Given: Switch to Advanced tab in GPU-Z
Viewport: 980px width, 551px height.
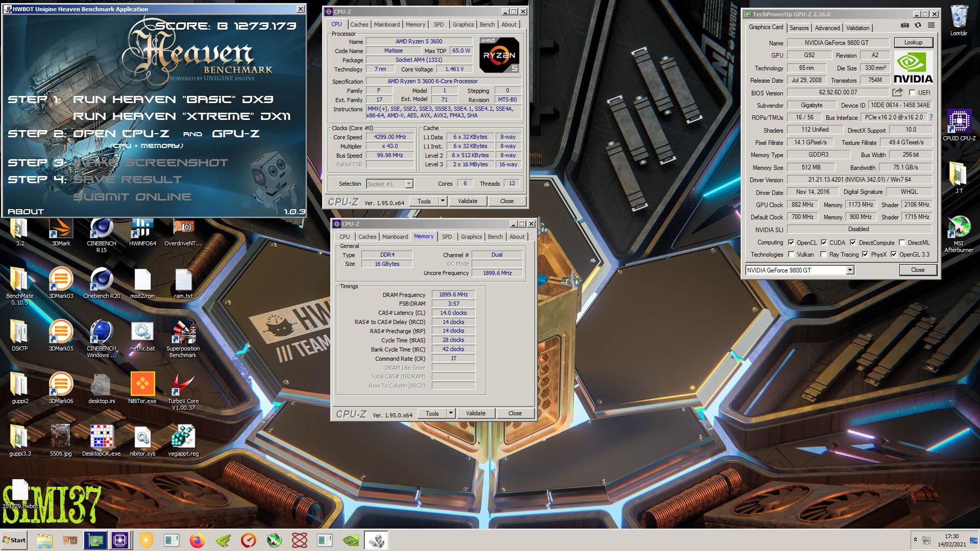Looking at the screenshot, I should pos(827,28).
